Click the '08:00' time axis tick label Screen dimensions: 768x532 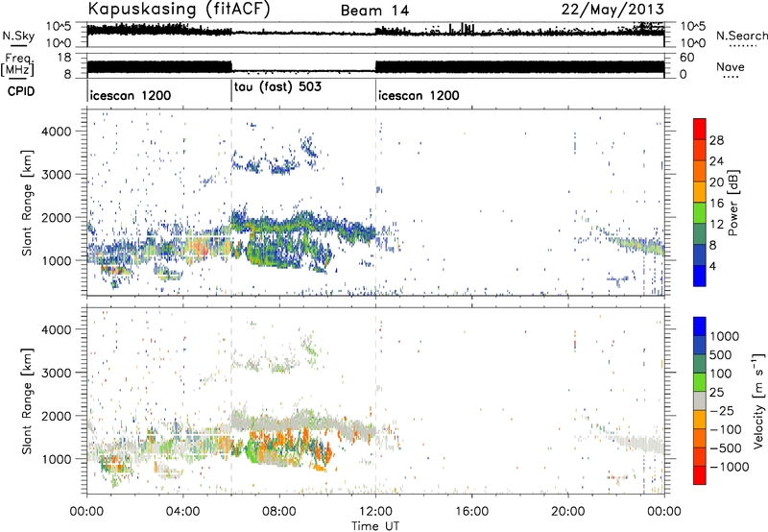pyautogui.click(x=279, y=512)
